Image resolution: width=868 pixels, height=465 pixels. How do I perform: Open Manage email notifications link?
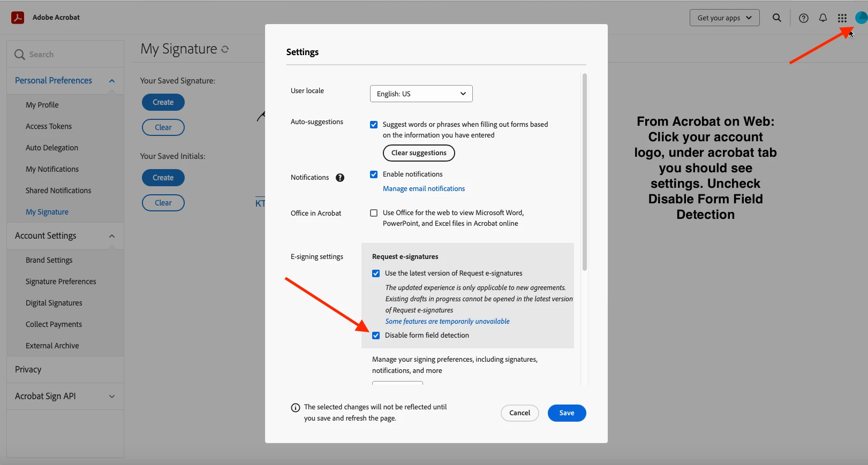tap(424, 189)
